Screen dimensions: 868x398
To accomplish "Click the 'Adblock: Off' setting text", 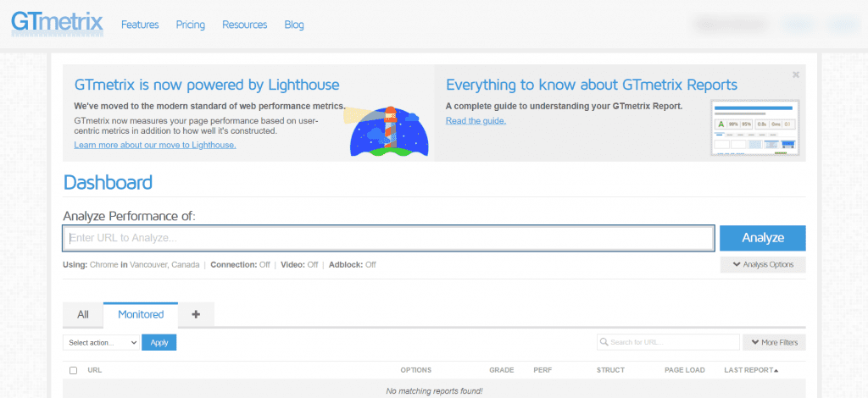I will [352, 265].
